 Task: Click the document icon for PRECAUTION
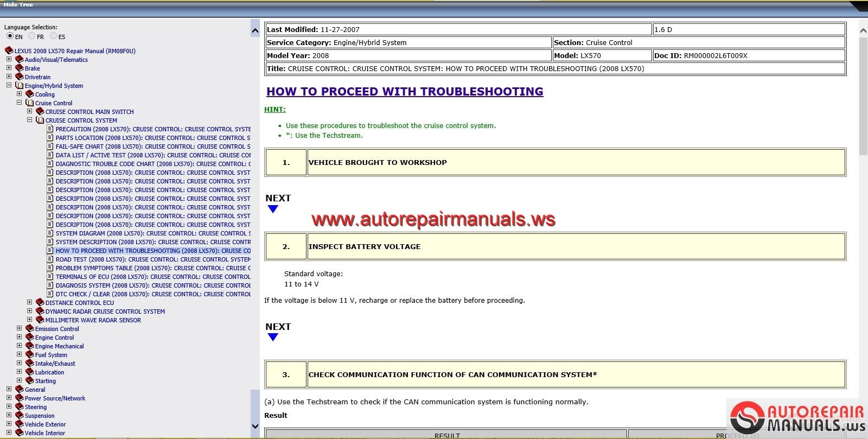pyautogui.click(x=50, y=129)
